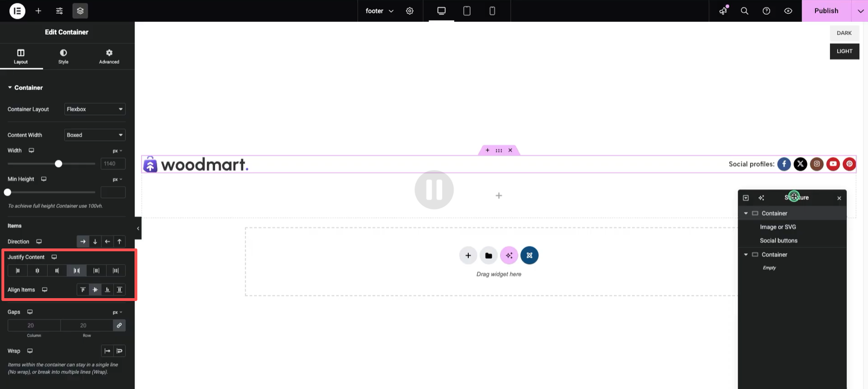The image size is (868, 389).
Task: Click the Min Height slider handle
Action: (8, 192)
